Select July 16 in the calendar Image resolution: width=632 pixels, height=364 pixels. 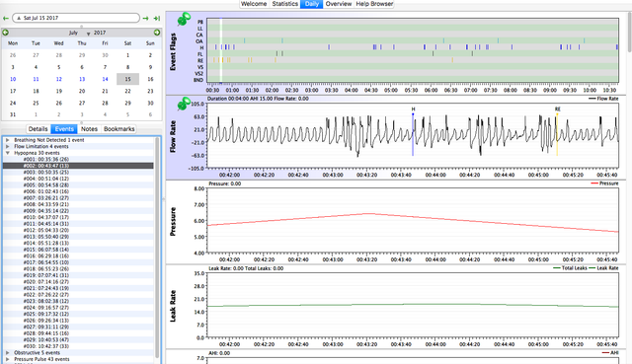tap(150, 79)
